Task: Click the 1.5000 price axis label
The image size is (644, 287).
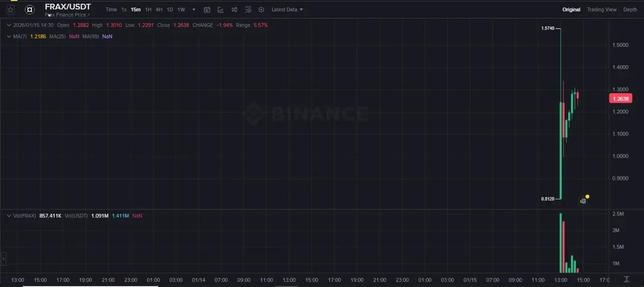Action: pyautogui.click(x=621, y=45)
